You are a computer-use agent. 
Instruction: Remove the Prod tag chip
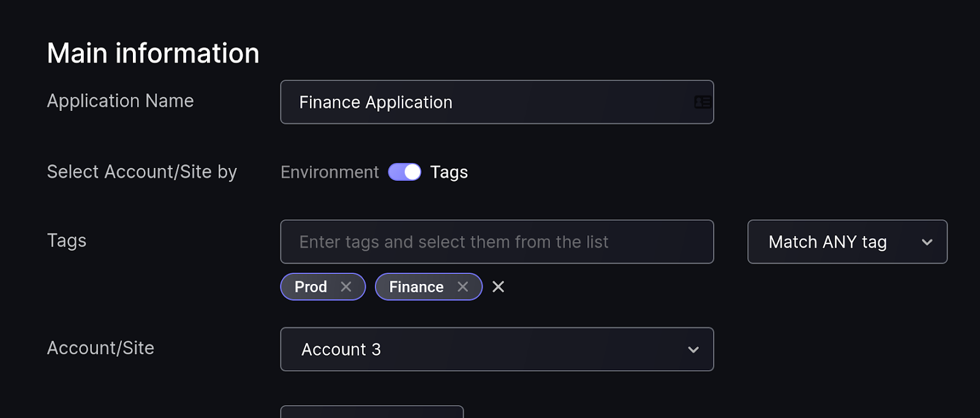[346, 287]
